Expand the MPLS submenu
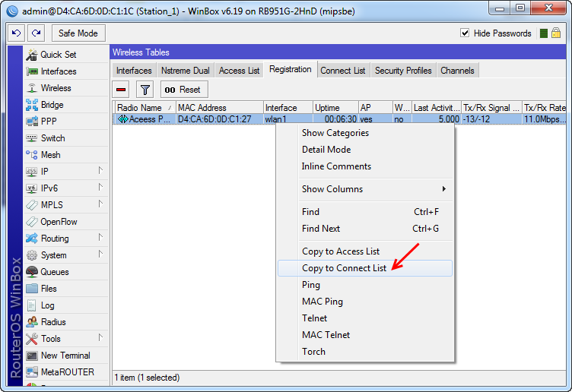The width and height of the screenshot is (572, 392). [100, 204]
